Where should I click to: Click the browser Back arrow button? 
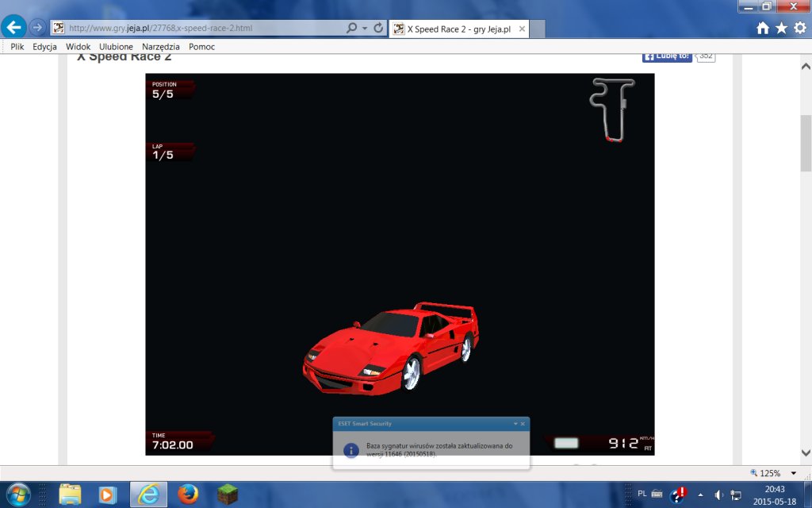[13, 27]
